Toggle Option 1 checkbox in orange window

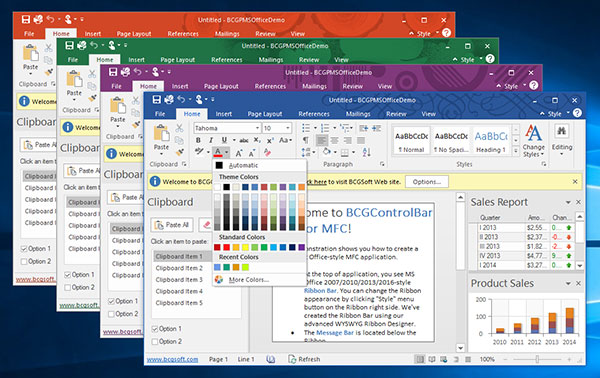24,248
